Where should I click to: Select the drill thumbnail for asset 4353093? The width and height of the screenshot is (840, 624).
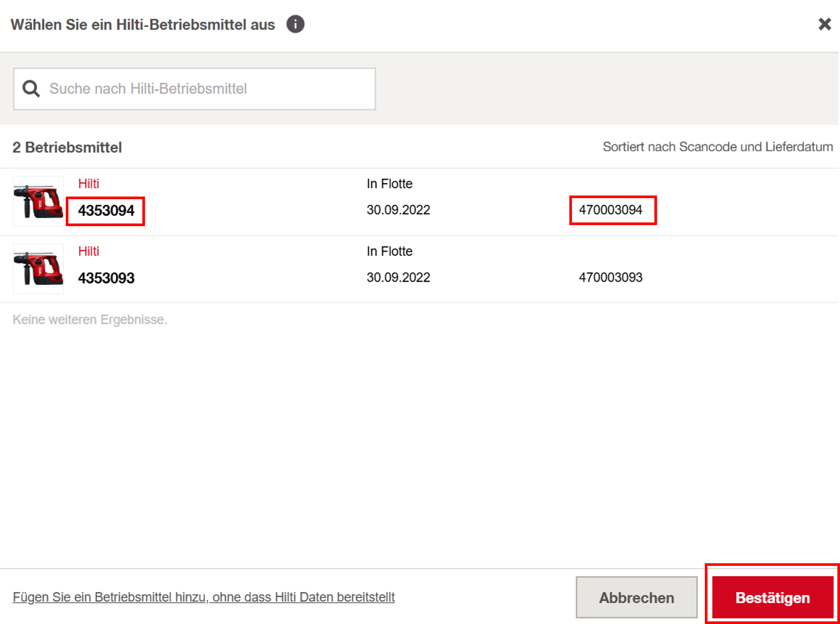[39, 269]
